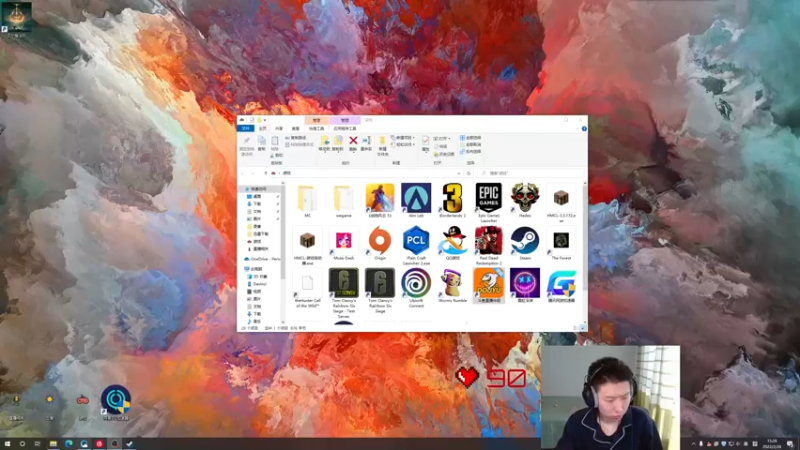
Task: Select the Muse Dash shortcut
Action: [x=343, y=243]
